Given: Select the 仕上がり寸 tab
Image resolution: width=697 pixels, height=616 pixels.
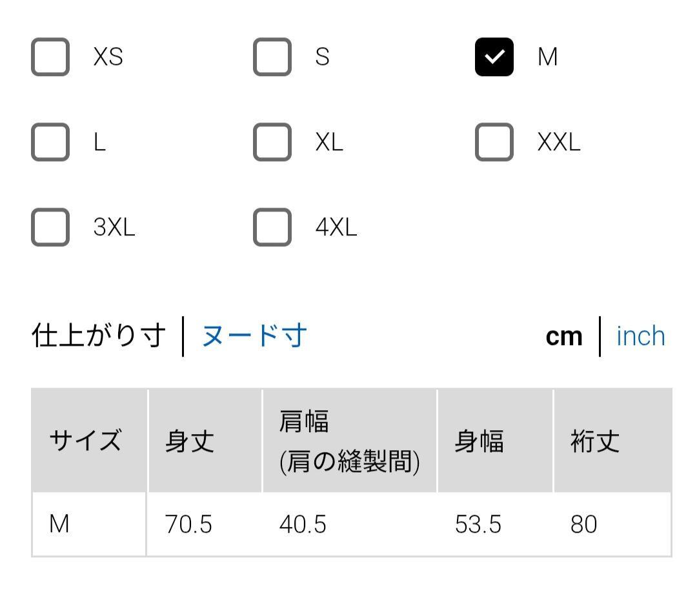Looking at the screenshot, I should pos(99,335).
